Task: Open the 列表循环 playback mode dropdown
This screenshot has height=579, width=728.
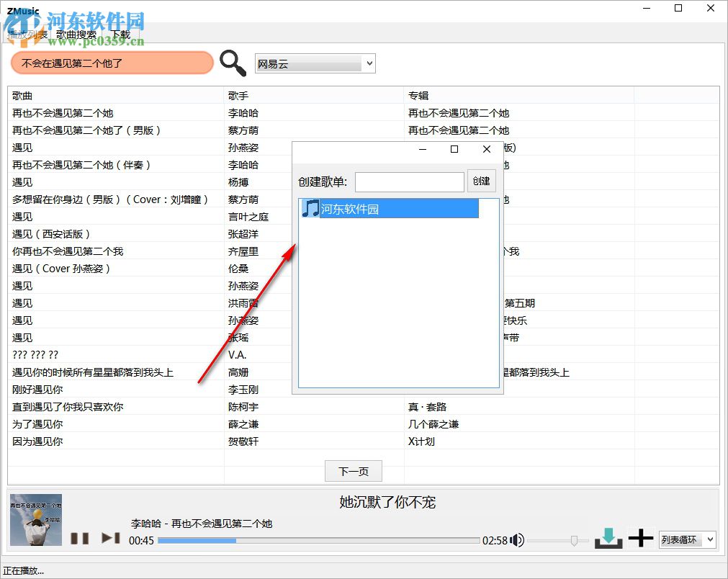Action: click(x=686, y=539)
